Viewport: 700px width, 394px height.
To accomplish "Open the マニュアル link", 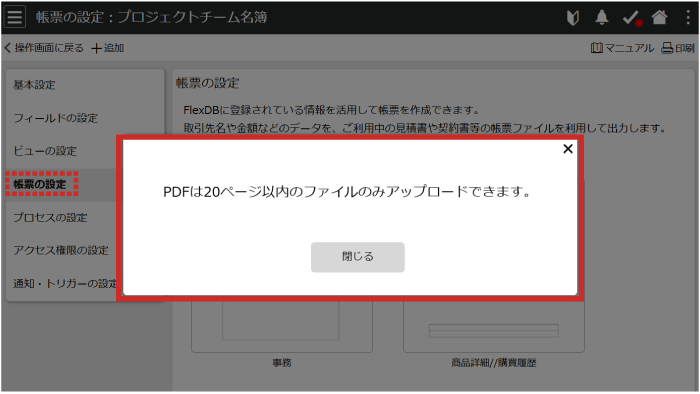I will 622,48.
